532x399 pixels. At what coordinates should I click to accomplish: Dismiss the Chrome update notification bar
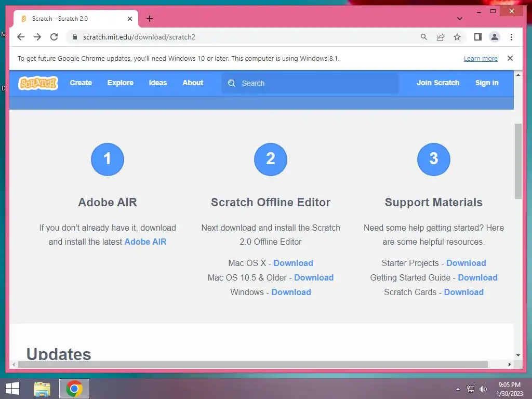(x=510, y=58)
